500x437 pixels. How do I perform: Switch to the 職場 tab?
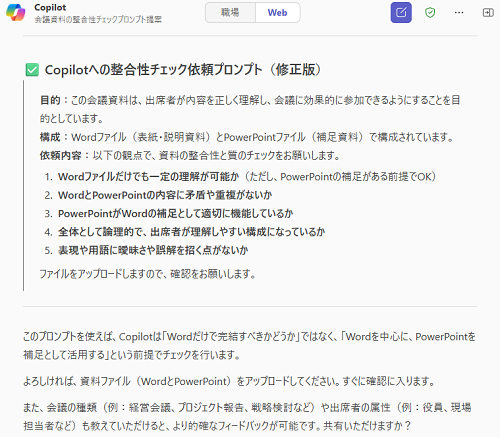coord(230,13)
